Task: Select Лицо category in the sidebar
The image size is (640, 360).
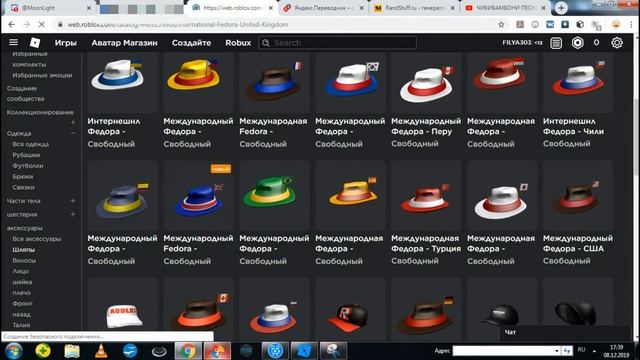Action: (20, 271)
